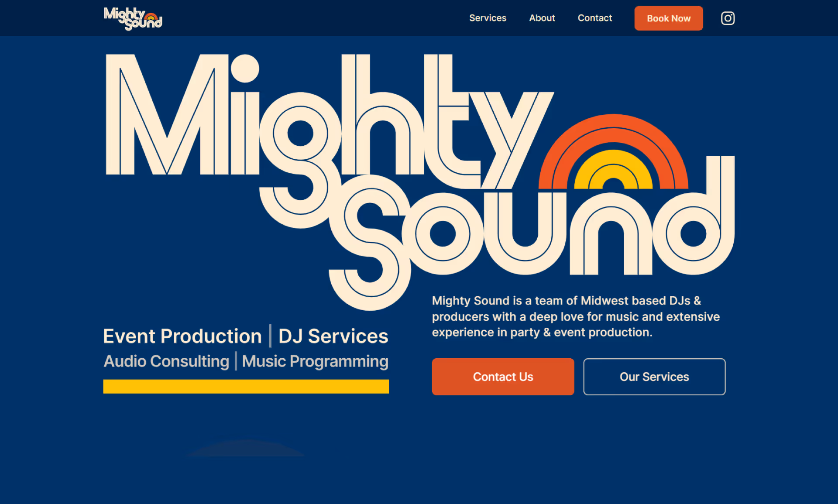Go to the About page
The height and width of the screenshot is (504, 838).
pyautogui.click(x=542, y=18)
